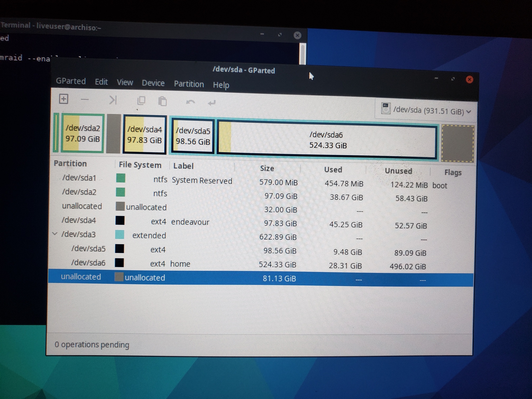
Task: Select the /dev/sda2 block in disk map
Action: coord(83,133)
